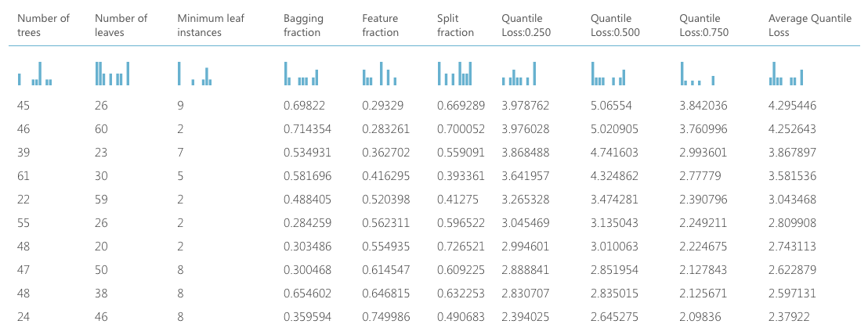Select Split fraction value 0.669289

pyautogui.click(x=461, y=106)
